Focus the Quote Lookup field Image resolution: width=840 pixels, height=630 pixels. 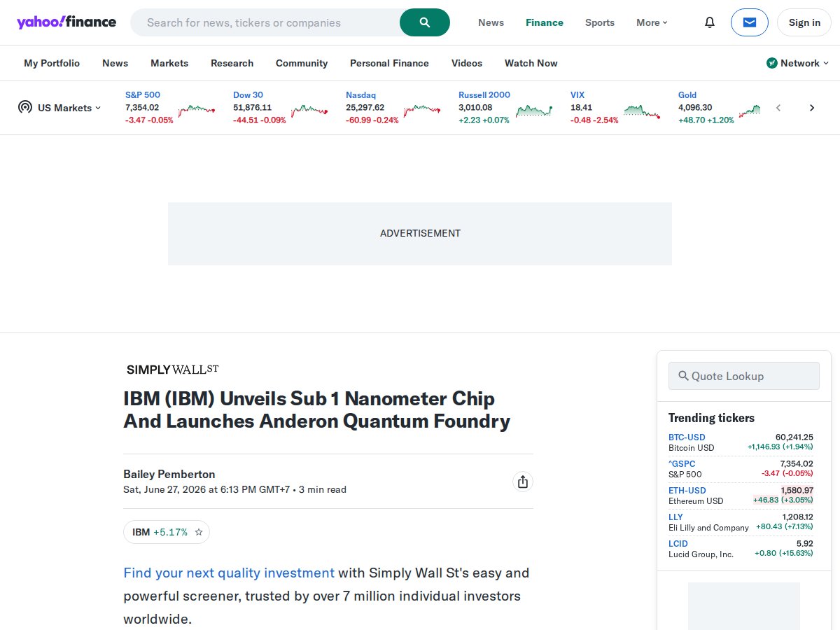(743, 376)
